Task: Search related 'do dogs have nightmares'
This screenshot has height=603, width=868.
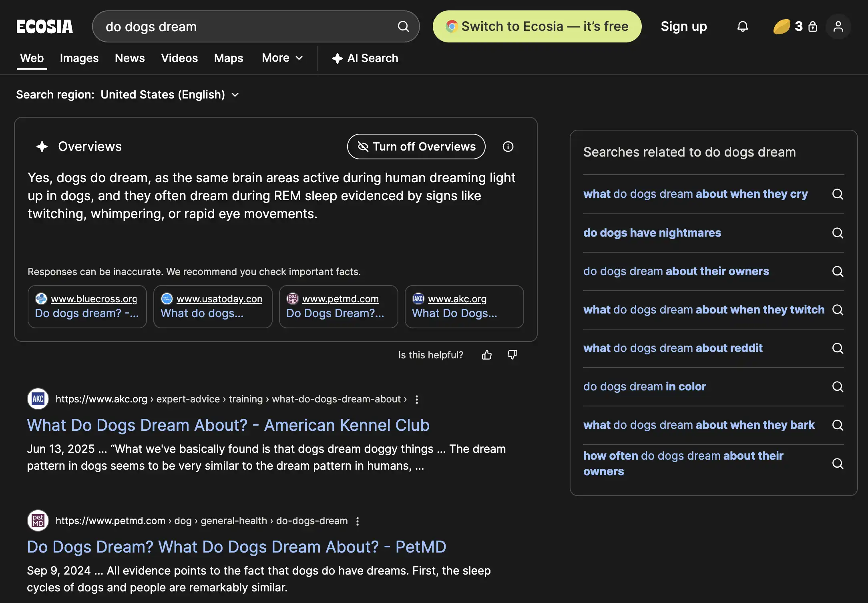Action: (x=652, y=233)
